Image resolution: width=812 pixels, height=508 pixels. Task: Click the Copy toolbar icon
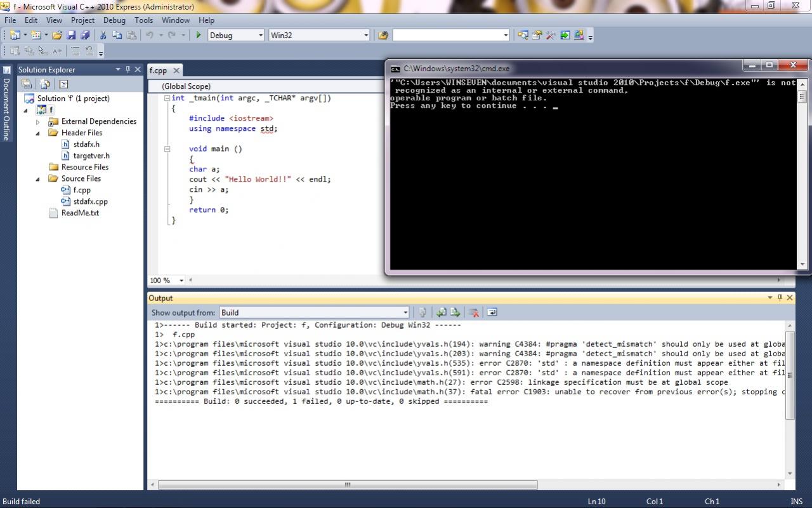pos(117,36)
